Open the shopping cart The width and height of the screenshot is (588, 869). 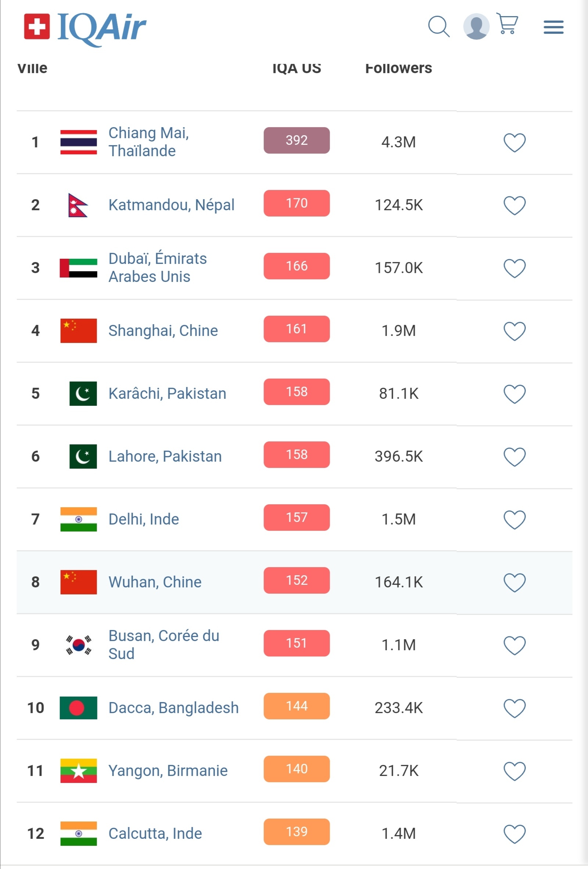point(507,24)
